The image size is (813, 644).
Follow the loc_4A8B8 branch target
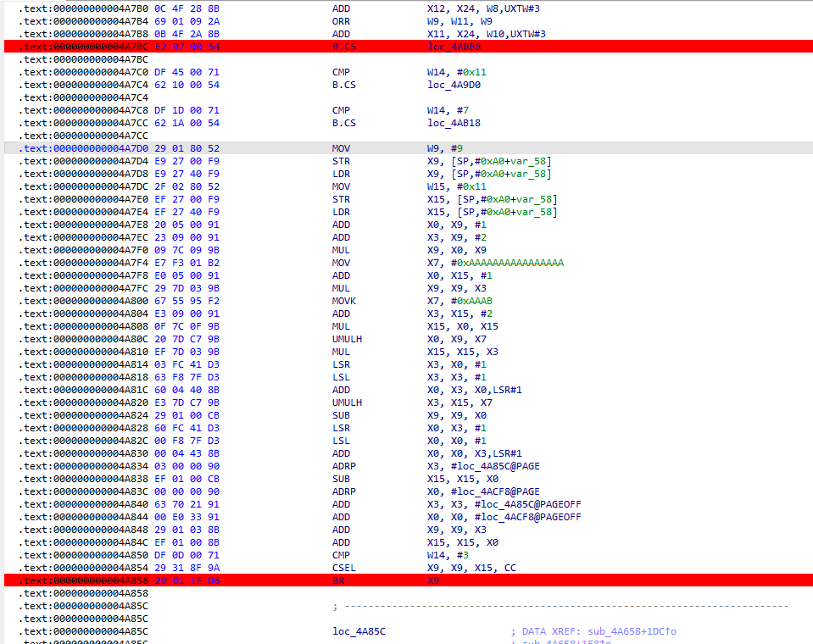pos(453,47)
